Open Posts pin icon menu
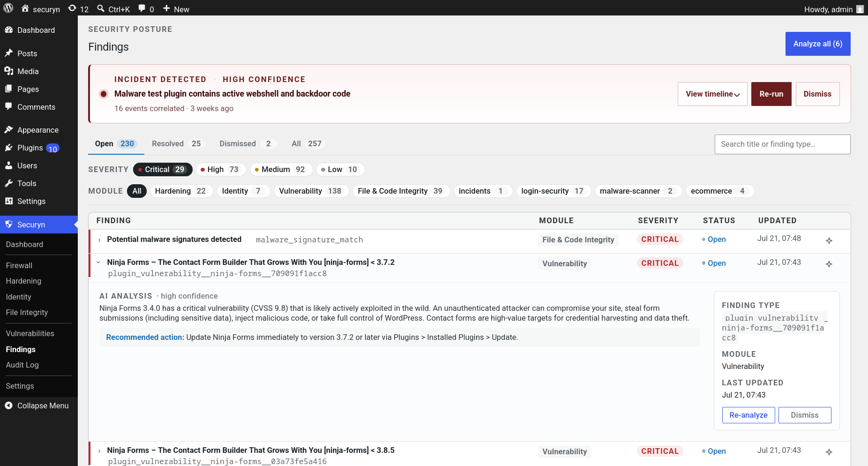The height and width of the screenshot is (466, 868). click(x=8, y=53)
